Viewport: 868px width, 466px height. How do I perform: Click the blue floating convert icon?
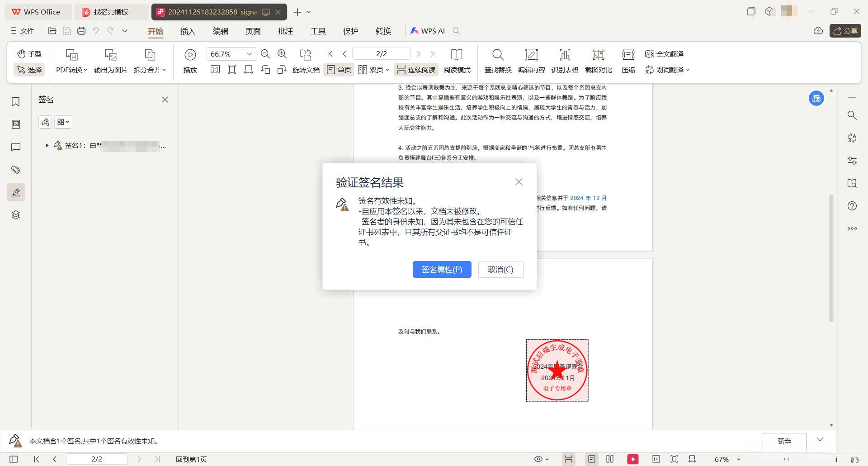click(816, 98)
